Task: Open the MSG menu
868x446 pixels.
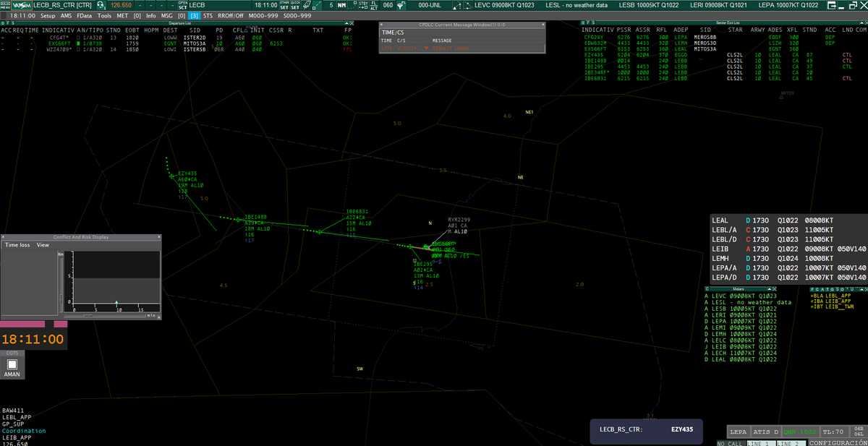Action: (x=166, y=15)
